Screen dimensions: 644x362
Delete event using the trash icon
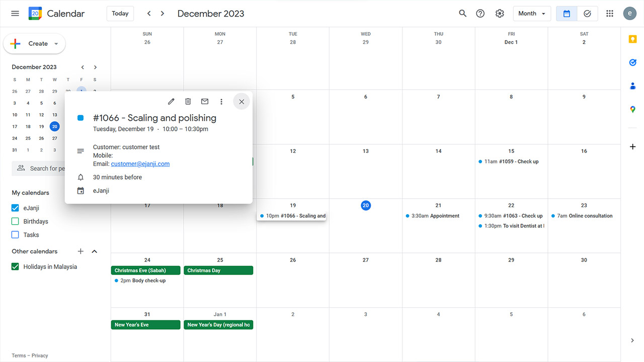(x=188, y=102)
